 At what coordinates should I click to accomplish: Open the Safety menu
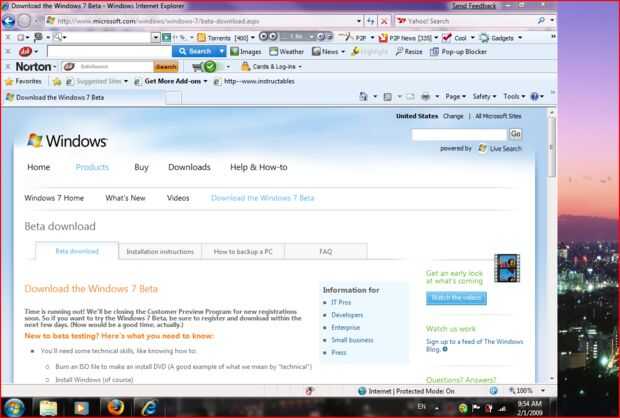pos(484,96)
